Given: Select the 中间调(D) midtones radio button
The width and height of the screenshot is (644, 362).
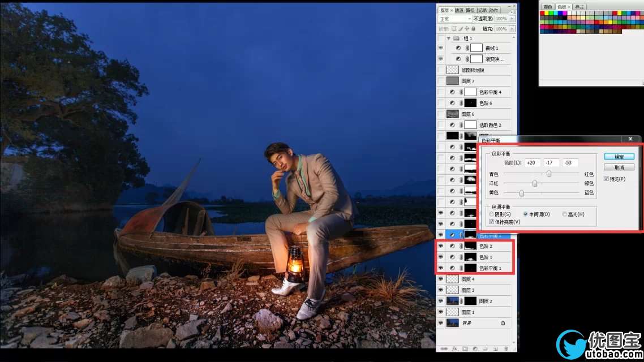Looking at the screenshot, I should point(525,214).
